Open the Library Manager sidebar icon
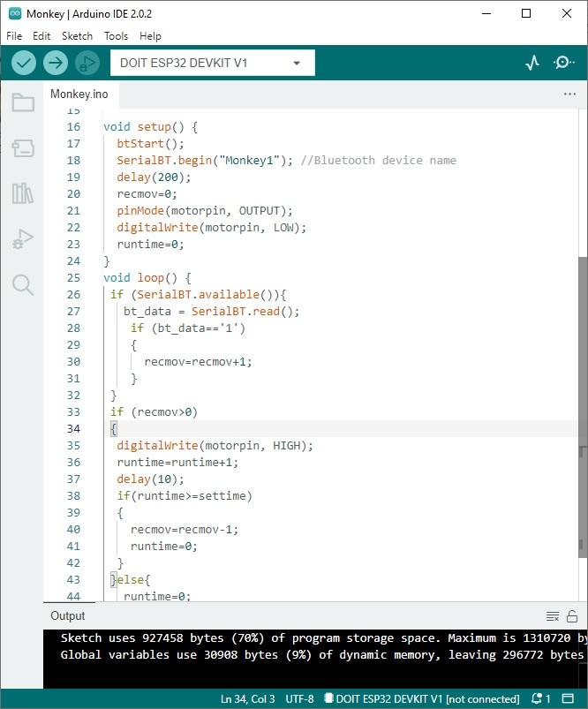 (23, 193)
